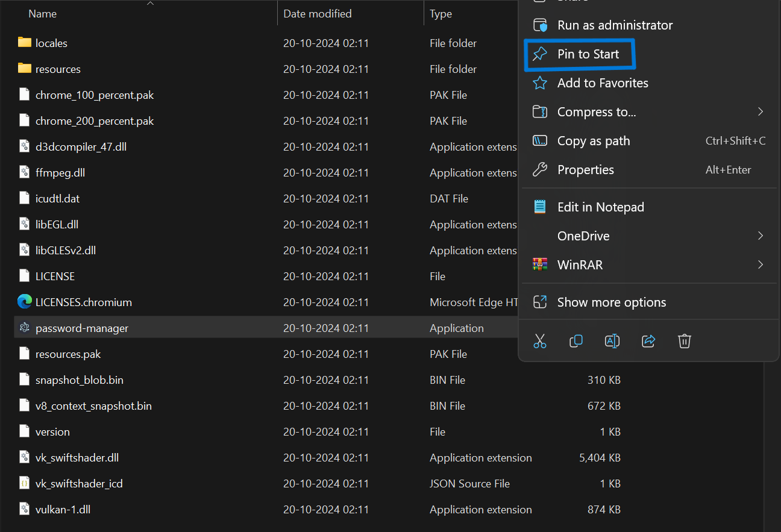The image size is (781, 532).
Task: Click the pushpin icon for Pin to Start
Action: point(540,54)
